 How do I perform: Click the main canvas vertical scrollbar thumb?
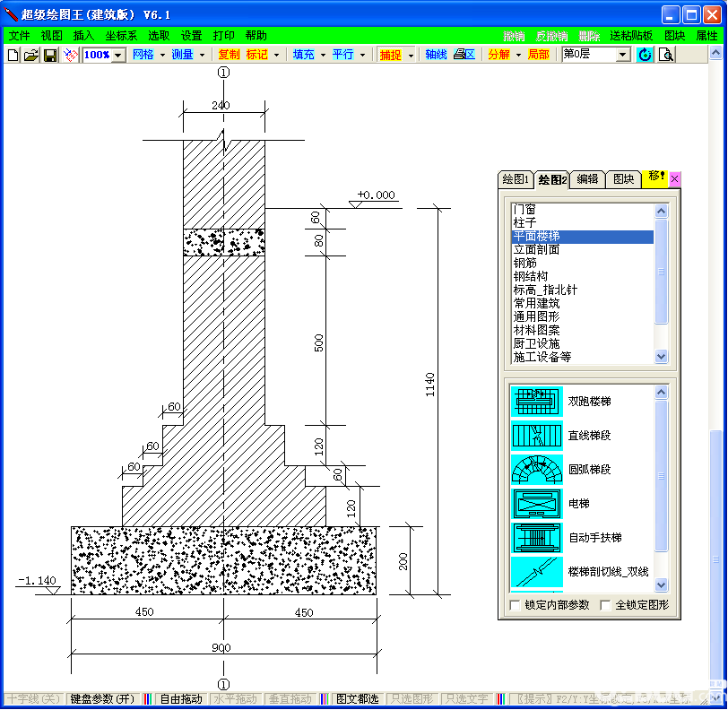715,559
